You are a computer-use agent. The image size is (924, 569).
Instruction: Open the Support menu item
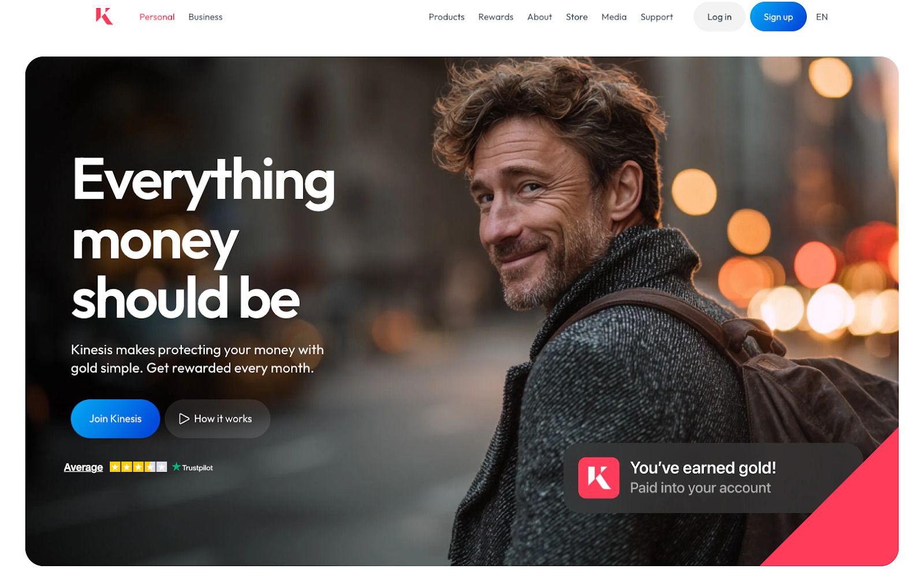point(657,17)
